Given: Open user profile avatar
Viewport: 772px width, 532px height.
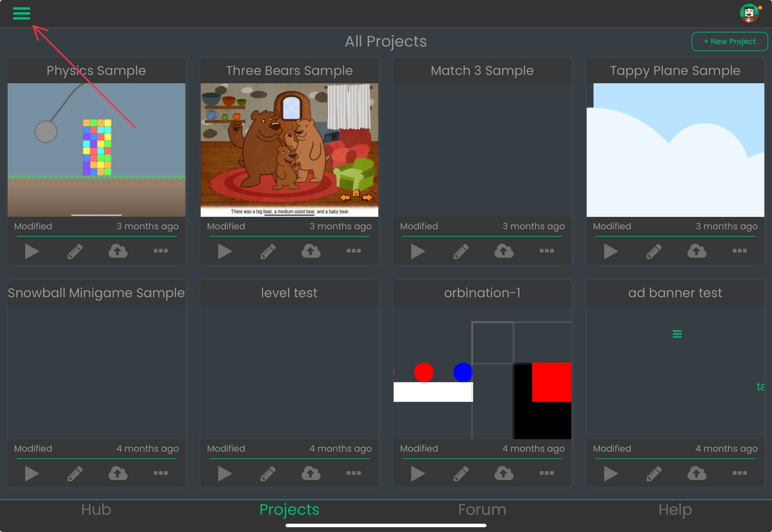Looking at the screenshot, I should [x=749, y=13].
